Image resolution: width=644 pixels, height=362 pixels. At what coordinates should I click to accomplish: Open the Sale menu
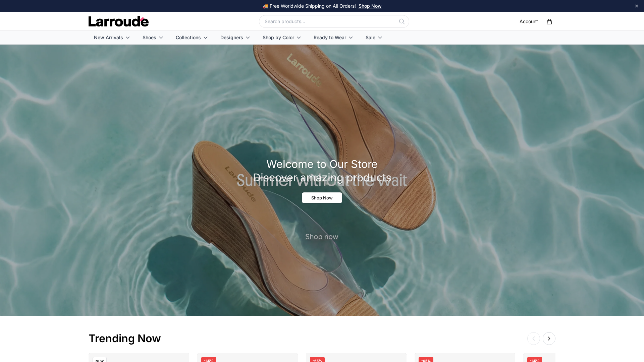374,38
